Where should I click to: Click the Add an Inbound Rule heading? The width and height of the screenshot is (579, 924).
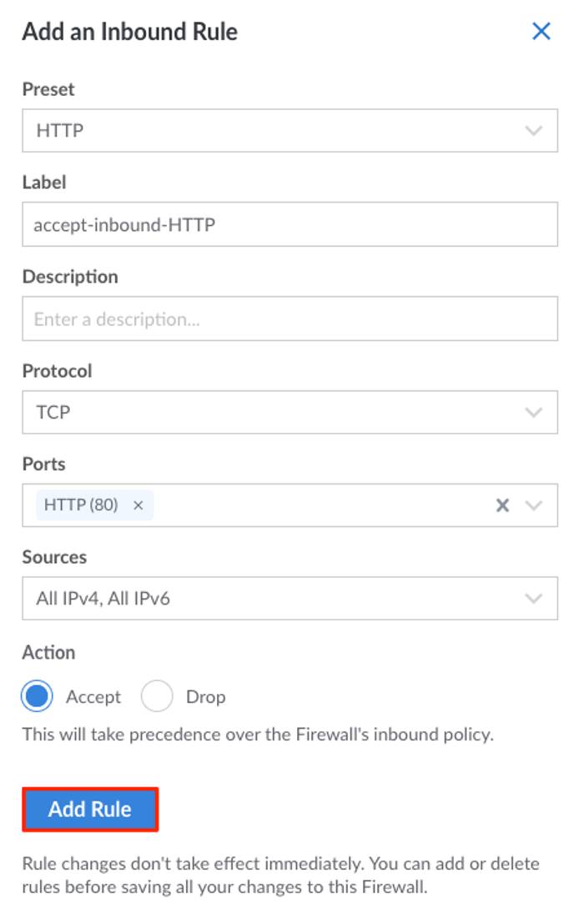pos(128,31)
